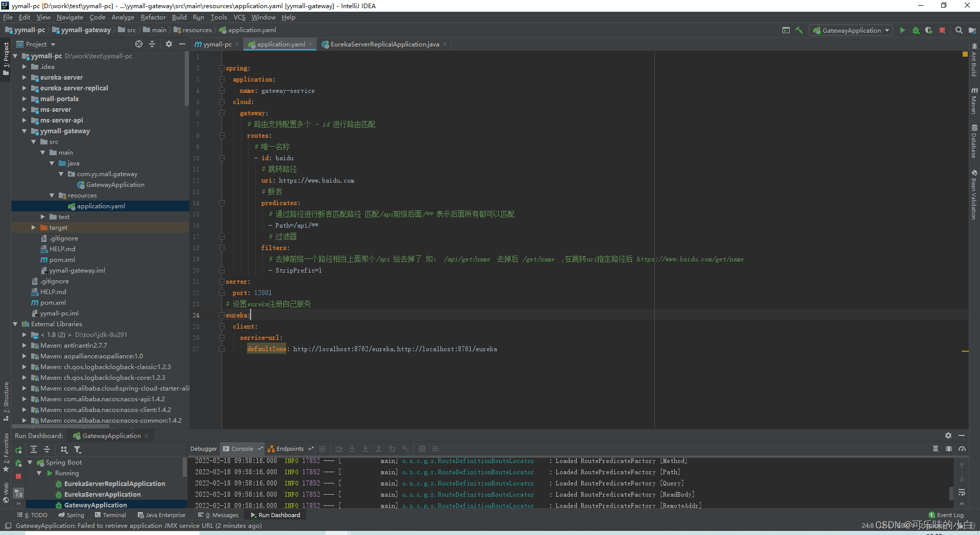Viewport: 980px width, 535px height.
Task: Open the GatewayApplication run configuration dropdown
Action: click(852, 31)
